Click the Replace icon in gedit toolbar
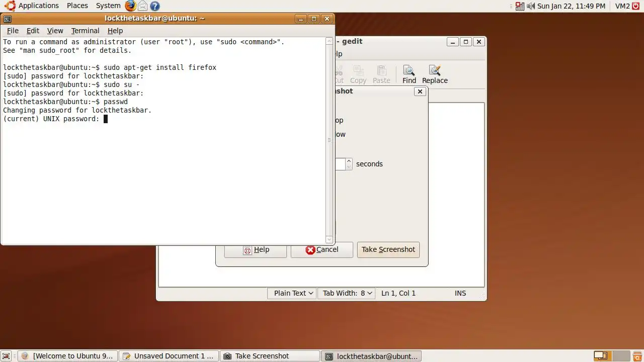Screen dimensions: 644x362 point(435,74)
